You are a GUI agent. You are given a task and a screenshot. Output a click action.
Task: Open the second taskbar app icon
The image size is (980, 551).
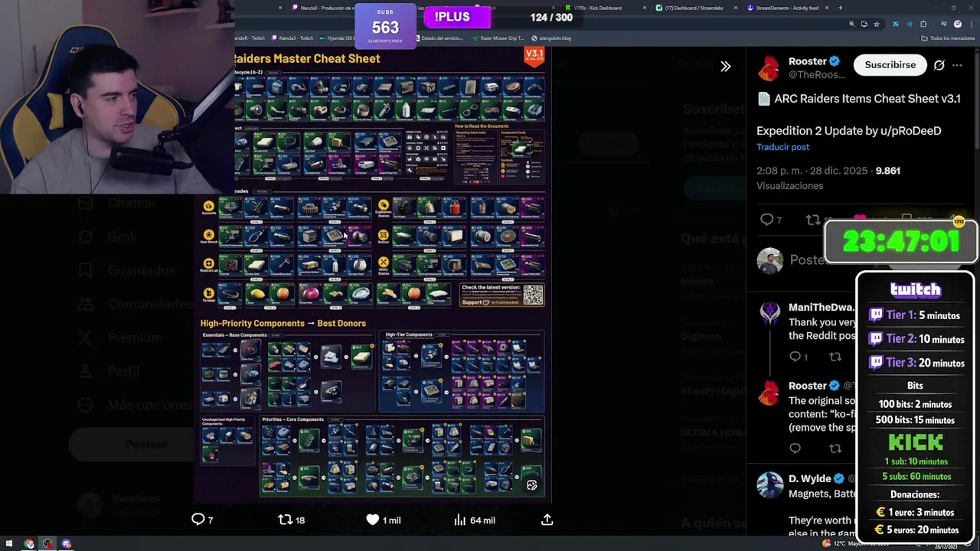point(47,543)
